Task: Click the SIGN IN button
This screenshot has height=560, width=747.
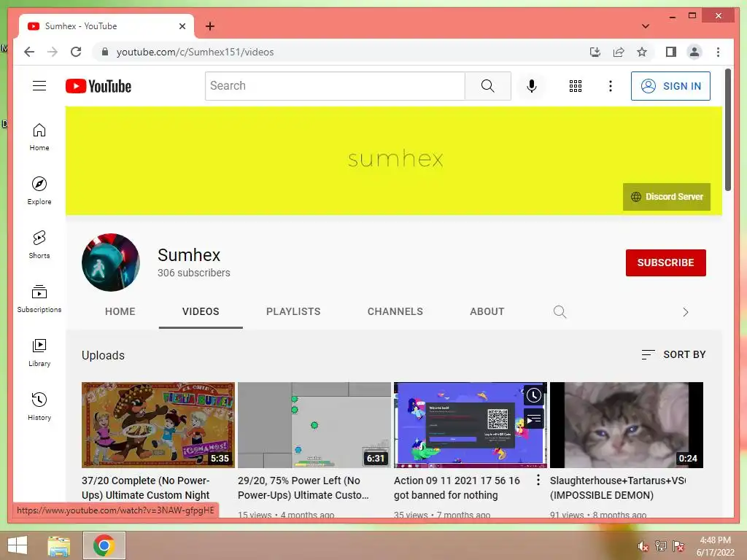Action: click(x=670, y=86)
